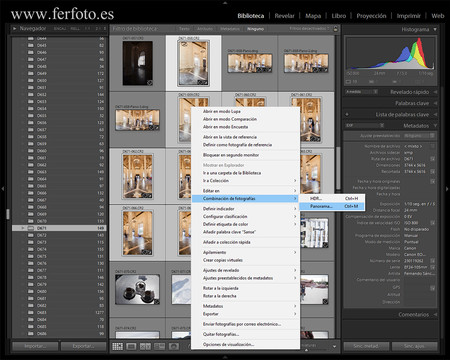Screen dimensions: 450x360
Task: Switch to the Revelar module
Action: click(284, 16)
